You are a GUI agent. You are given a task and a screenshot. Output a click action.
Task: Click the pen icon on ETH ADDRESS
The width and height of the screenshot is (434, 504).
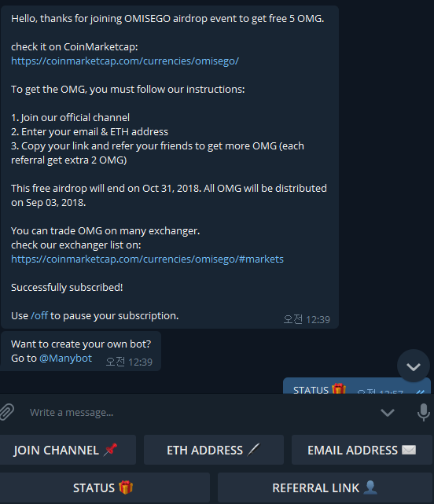[253, 450]
